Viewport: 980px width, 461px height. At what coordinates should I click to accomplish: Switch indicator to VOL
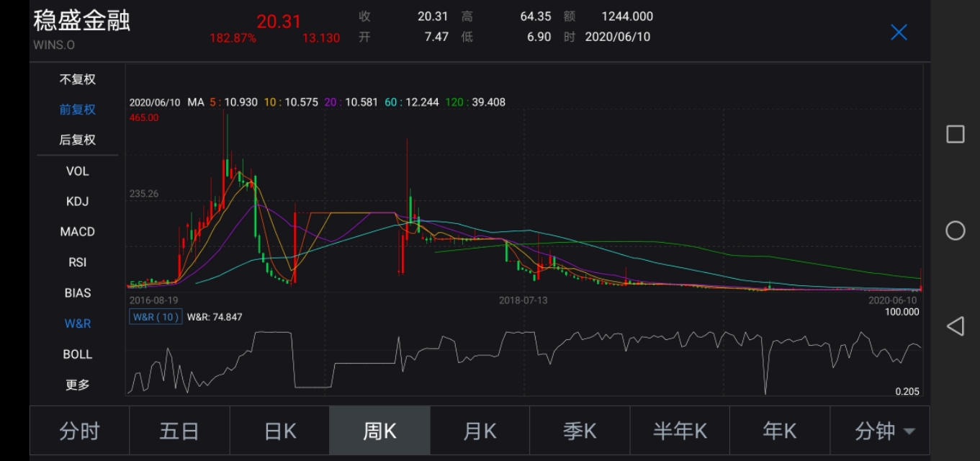point(77,171)
